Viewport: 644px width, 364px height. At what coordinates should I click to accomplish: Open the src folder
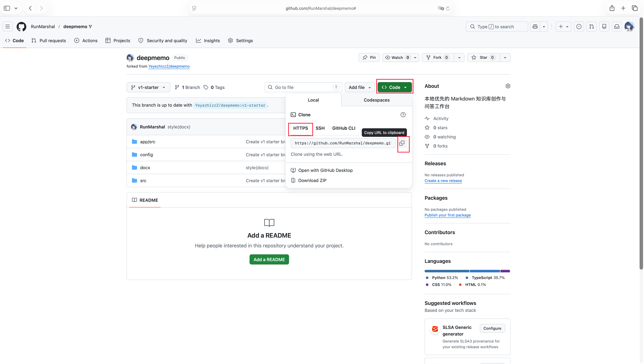143,181
